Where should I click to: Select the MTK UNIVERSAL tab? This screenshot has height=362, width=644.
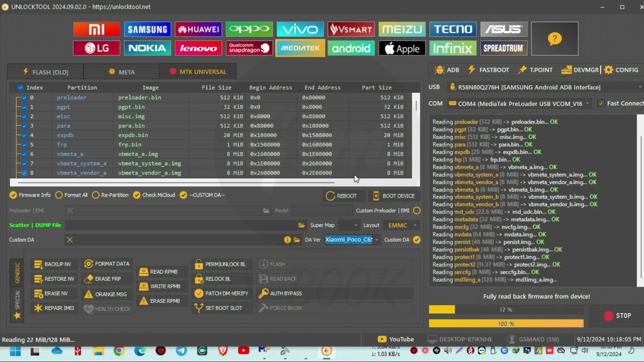(198, 72)
